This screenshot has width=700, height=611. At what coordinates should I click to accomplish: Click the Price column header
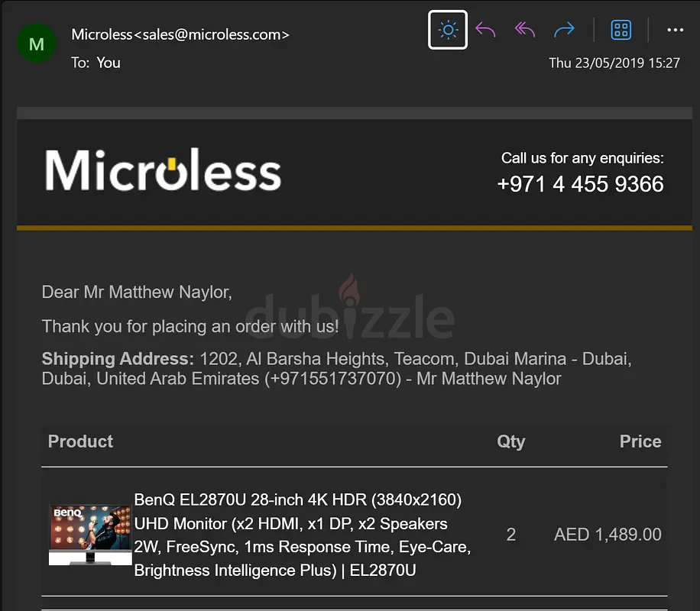pos(640,441)
